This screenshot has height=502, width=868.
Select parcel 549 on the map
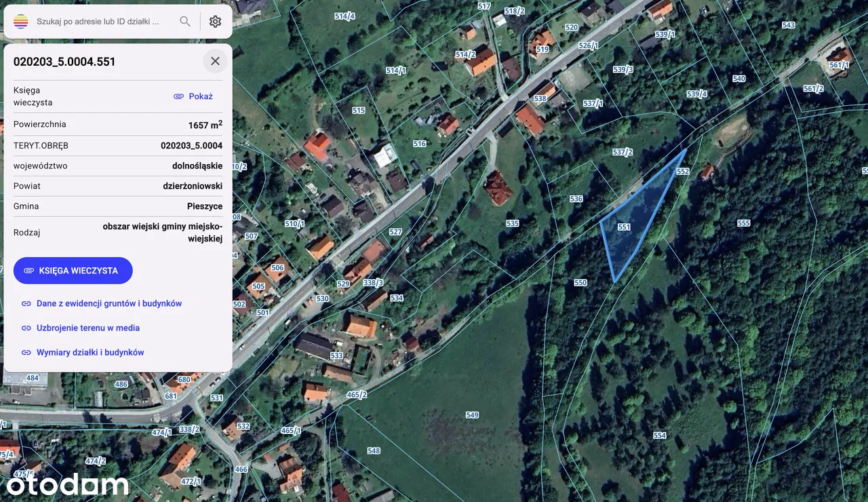[472, 414]
